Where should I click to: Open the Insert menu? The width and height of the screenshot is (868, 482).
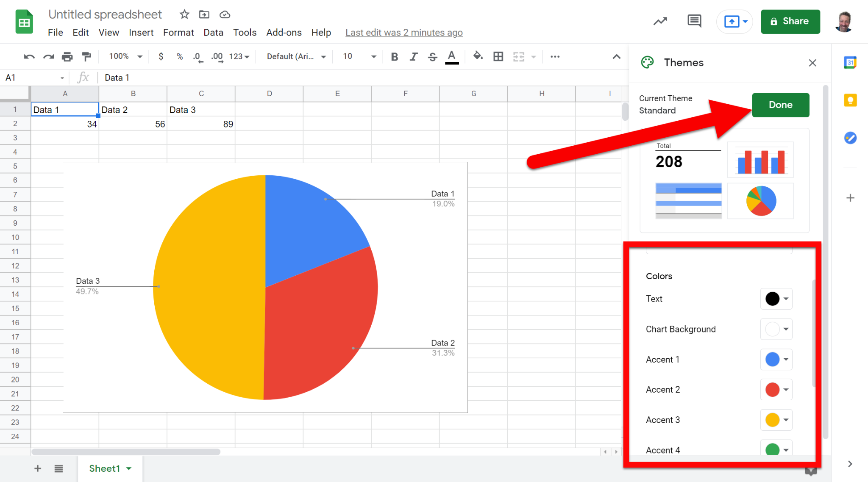(141, 33)
